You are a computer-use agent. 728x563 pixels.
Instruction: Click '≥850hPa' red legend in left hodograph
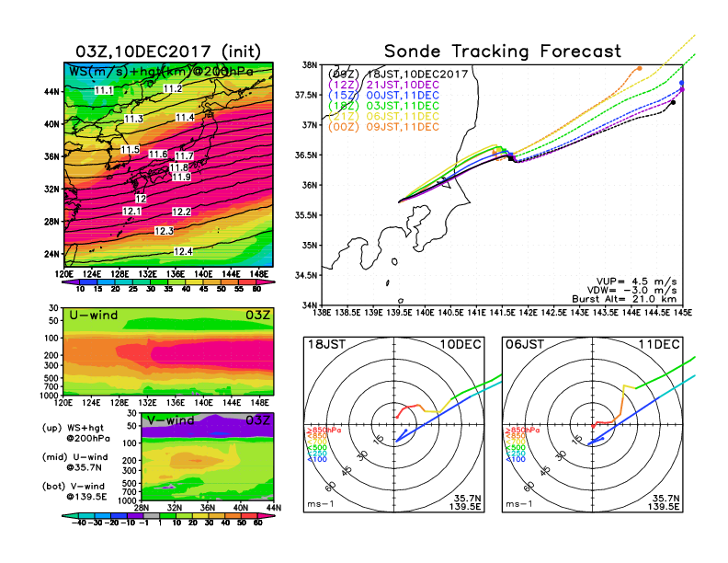coord(324,431)
